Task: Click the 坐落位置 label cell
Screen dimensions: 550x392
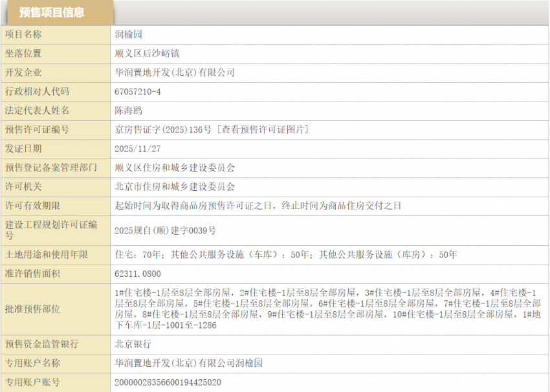Action: point(56,54)
